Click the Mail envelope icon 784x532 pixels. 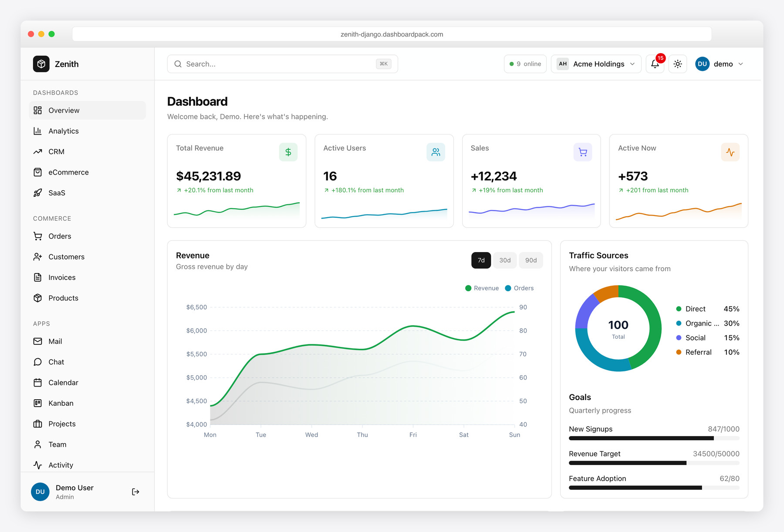coord(38,341)
